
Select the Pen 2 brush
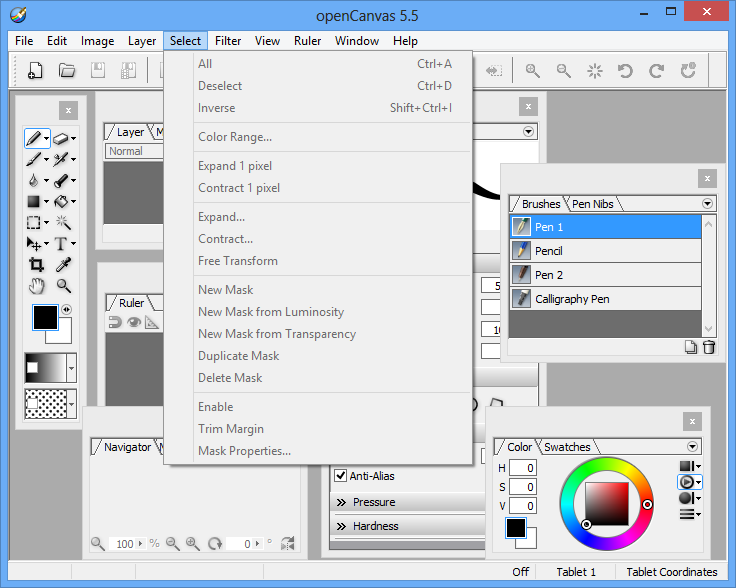[606, 275]
